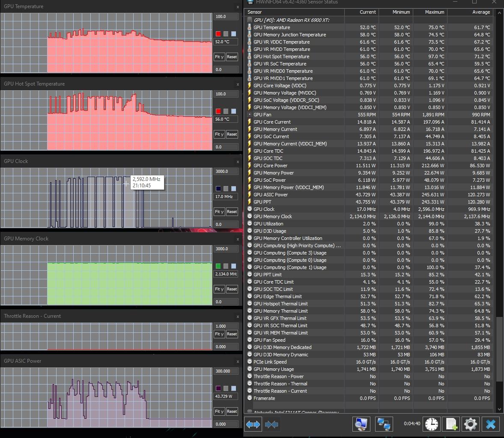Pick the gray swatch in GPU Hot Spot graph
This screenshot has height=438, width=504.
(226, 111)
